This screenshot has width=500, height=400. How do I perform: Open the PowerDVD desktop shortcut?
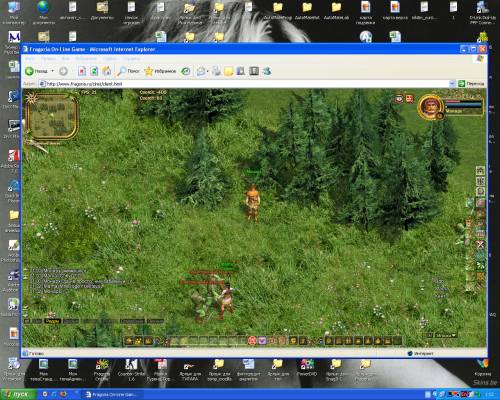[x=307, y=367]
